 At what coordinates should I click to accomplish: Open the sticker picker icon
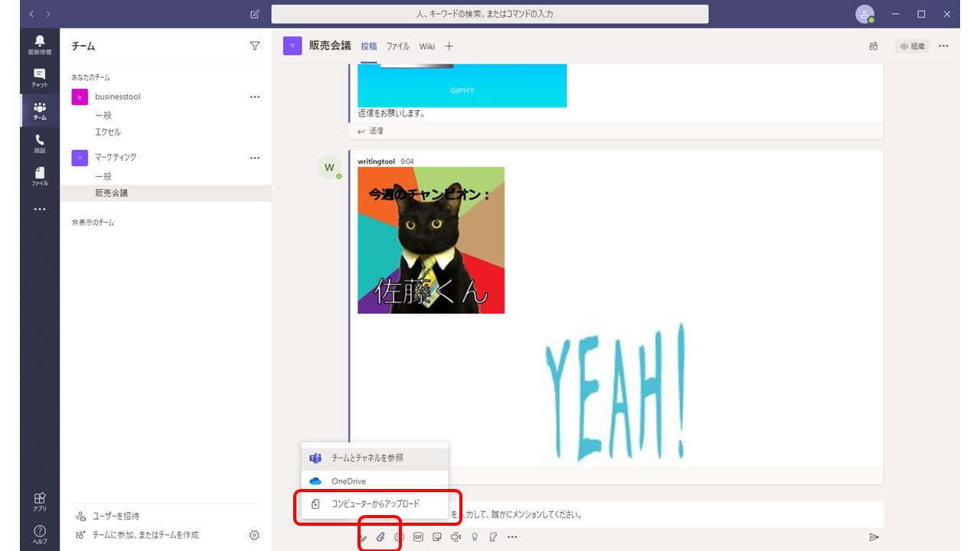[x=437, y=537]
